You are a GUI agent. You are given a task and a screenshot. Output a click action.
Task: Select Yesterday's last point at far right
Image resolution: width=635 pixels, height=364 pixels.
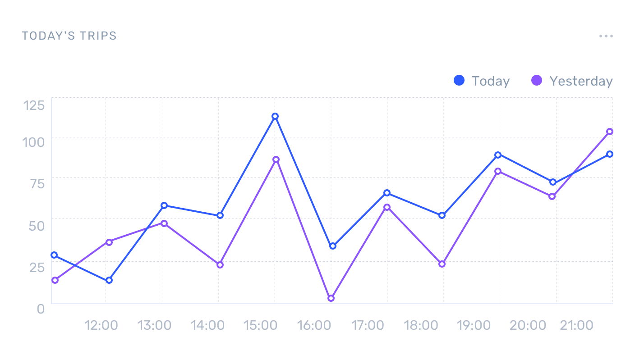pos(610,132)
